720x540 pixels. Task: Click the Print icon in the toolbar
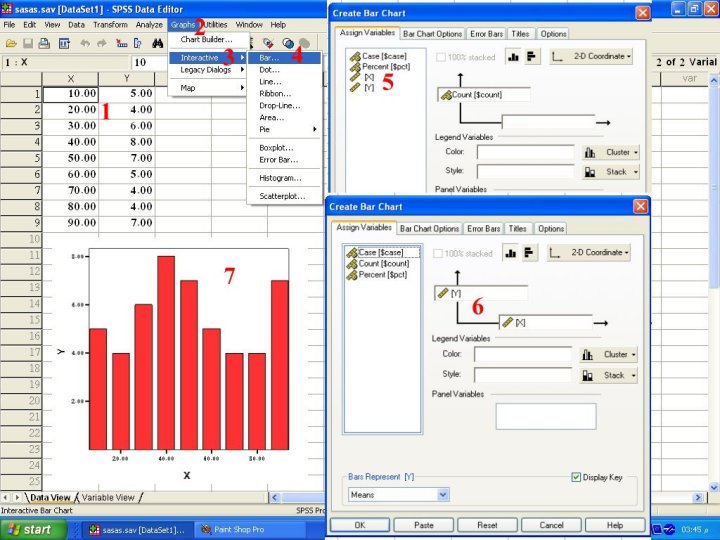click(x=44, y=44)
